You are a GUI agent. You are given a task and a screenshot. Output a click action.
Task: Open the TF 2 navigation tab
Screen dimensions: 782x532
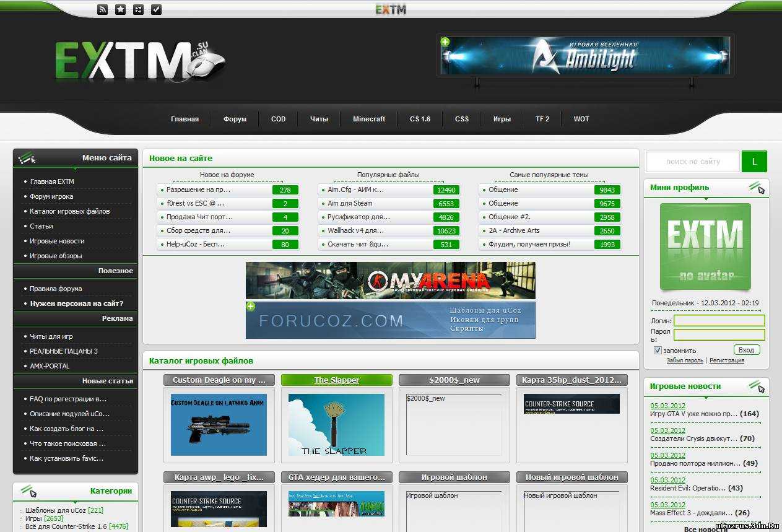pyautogui.click(x=542, y=119)
